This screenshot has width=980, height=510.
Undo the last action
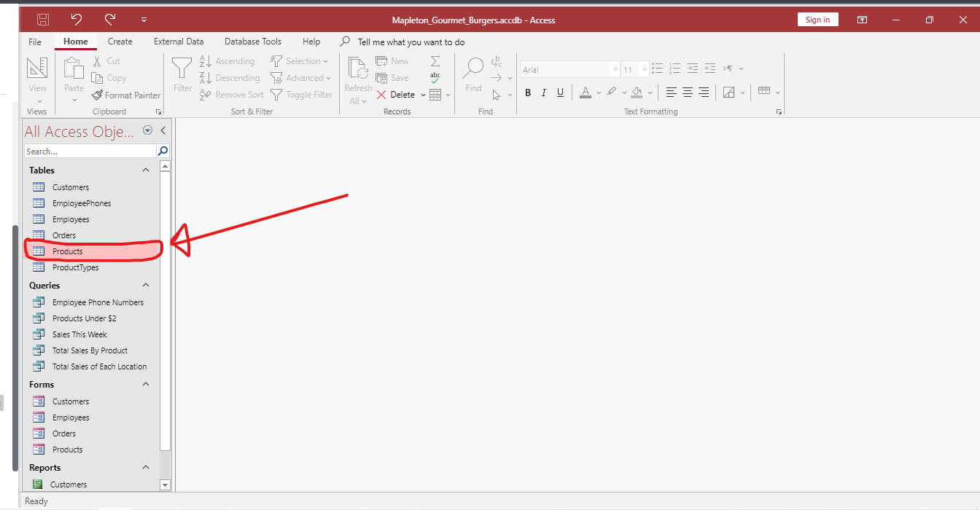(77, 20)
